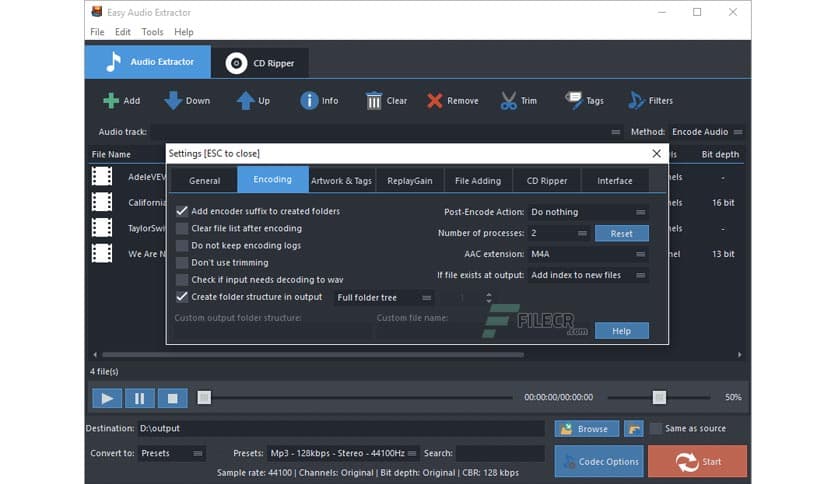Click the Pause playback button

click(x=140, y=398)
